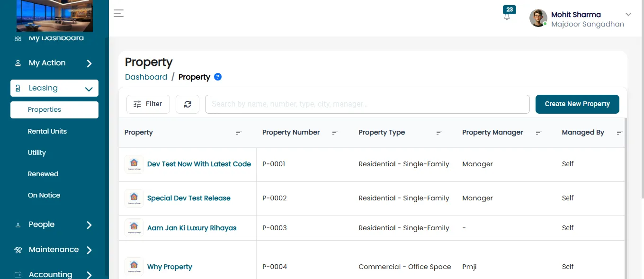Click the Leasing sidebar icon
The image size is (644, 279).
[18, 88]
